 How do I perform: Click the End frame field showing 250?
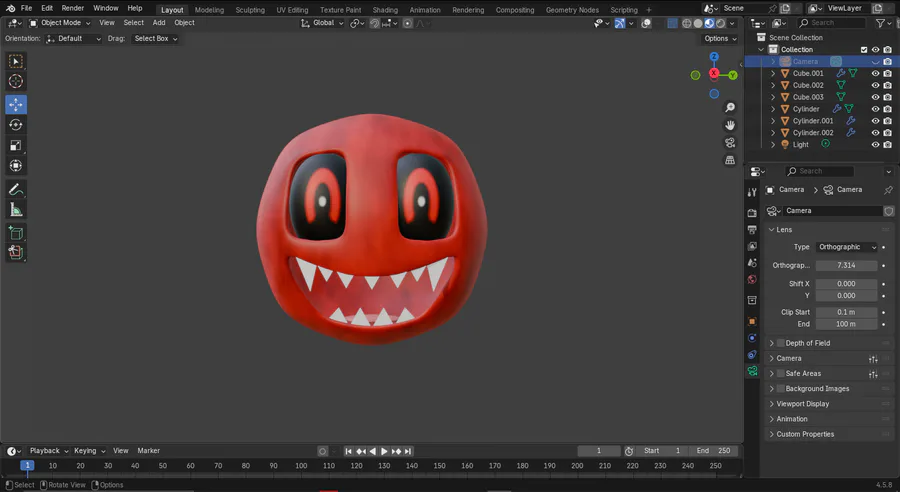point(716,451)
